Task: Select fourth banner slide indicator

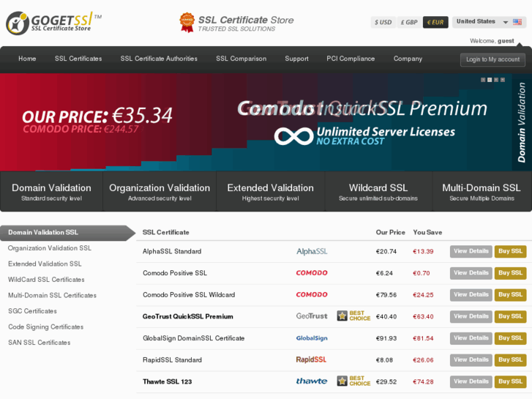Action: point(503,80)
